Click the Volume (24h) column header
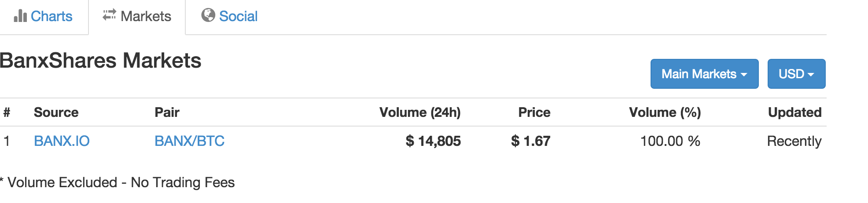This screenshot has height=203, width=868. tap(420, 112)
